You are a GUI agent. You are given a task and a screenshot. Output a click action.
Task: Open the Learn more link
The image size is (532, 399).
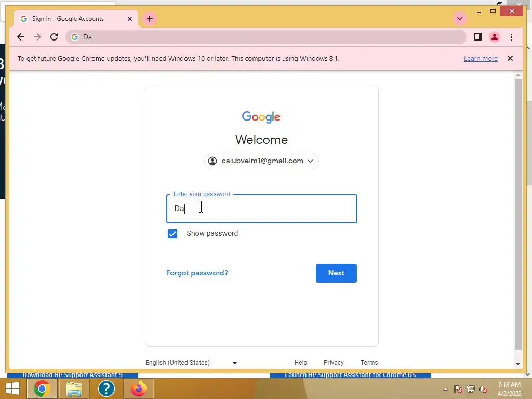pyautogui.click(x=481, y=58)
